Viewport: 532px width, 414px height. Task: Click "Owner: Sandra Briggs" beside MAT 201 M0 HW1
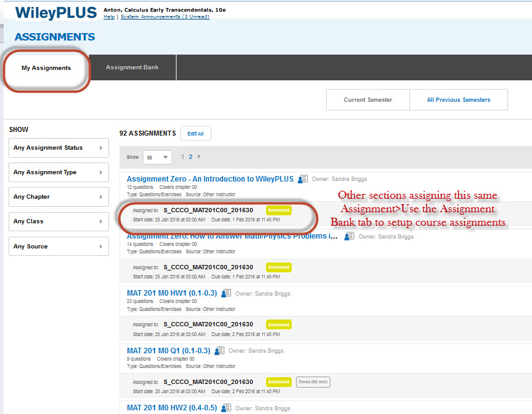coord(263,293)
